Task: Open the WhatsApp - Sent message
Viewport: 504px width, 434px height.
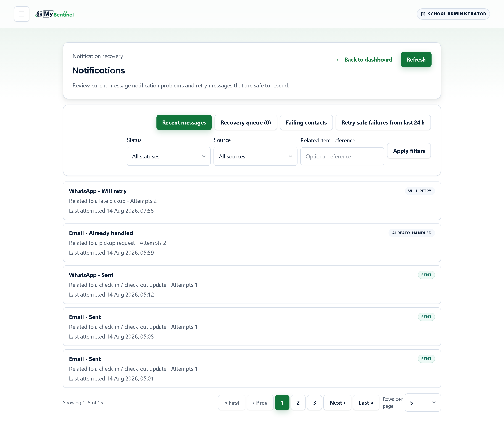Action: (252, 284)
